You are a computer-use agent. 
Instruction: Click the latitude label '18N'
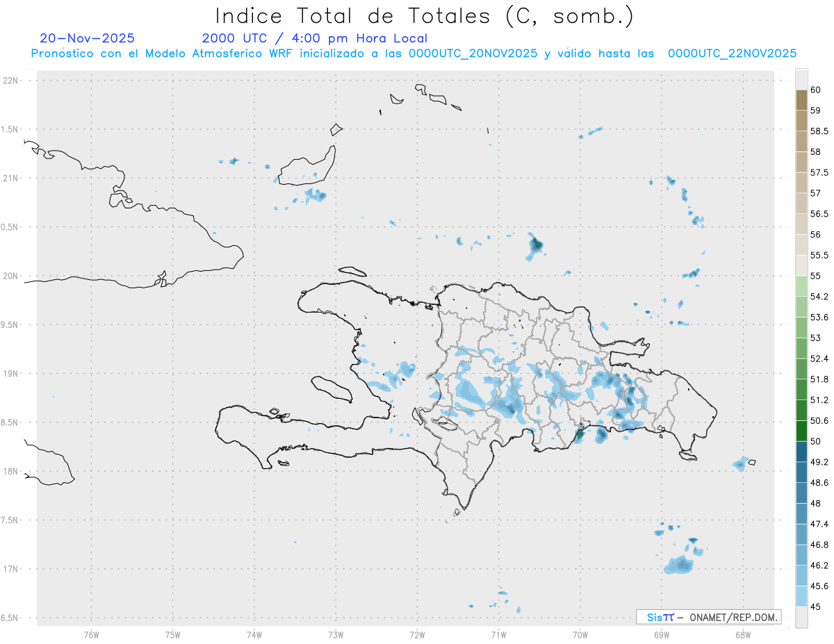click(10, 471)
